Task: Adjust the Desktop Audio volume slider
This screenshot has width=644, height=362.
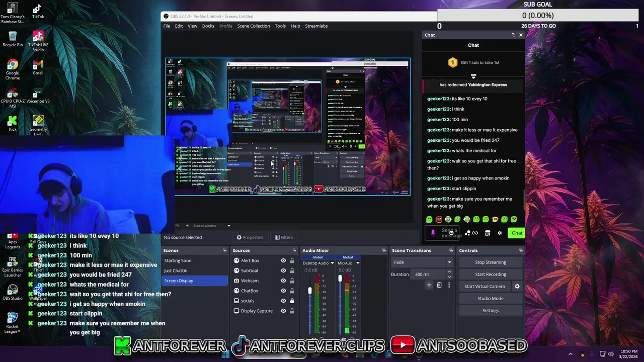Action: pos(310,291)
